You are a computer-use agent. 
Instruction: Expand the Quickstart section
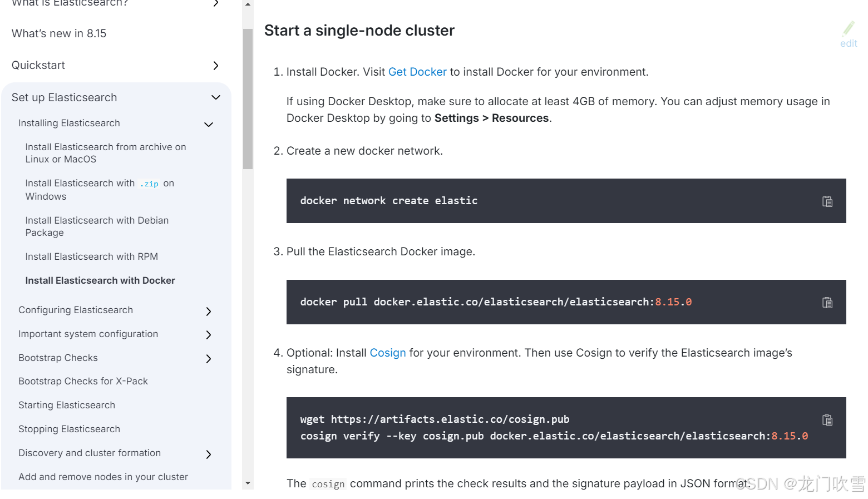216,66
